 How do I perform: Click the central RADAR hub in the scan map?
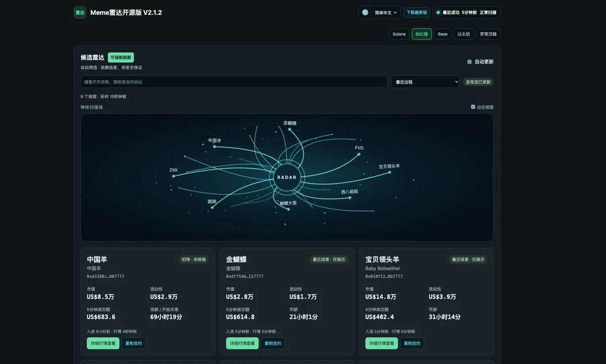point(287,177)
